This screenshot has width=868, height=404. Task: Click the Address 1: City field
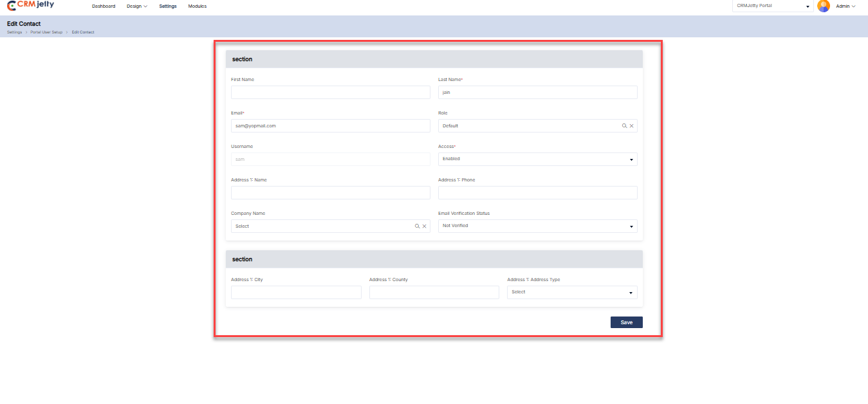(296, 293)
